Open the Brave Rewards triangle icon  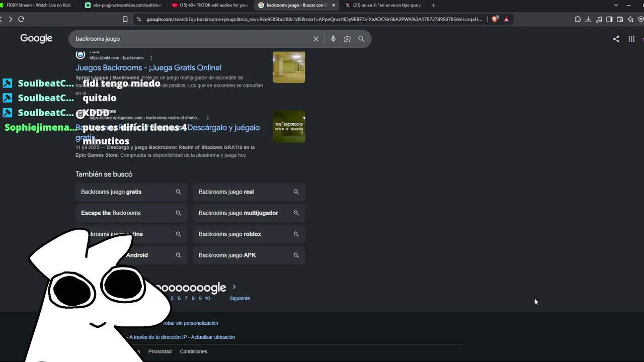pos(506,19)
